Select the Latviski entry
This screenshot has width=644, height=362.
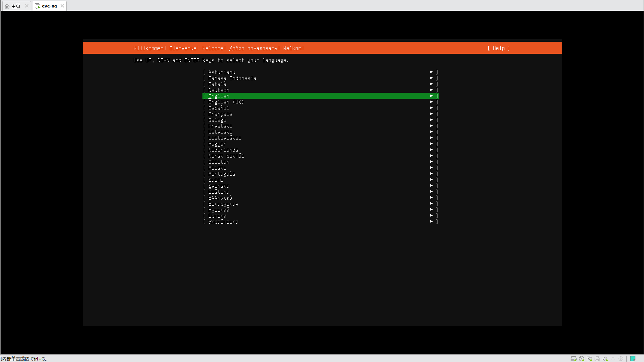320,132
